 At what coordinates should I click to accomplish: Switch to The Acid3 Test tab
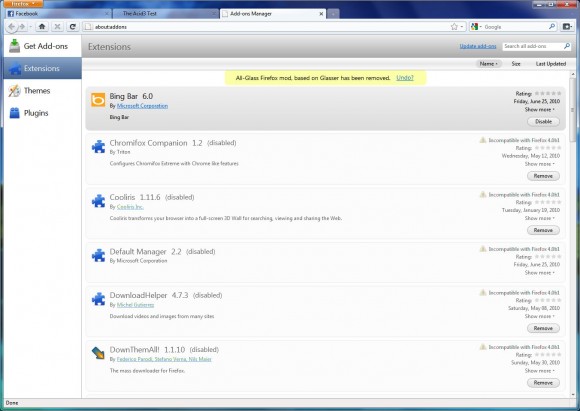(166, 14)
